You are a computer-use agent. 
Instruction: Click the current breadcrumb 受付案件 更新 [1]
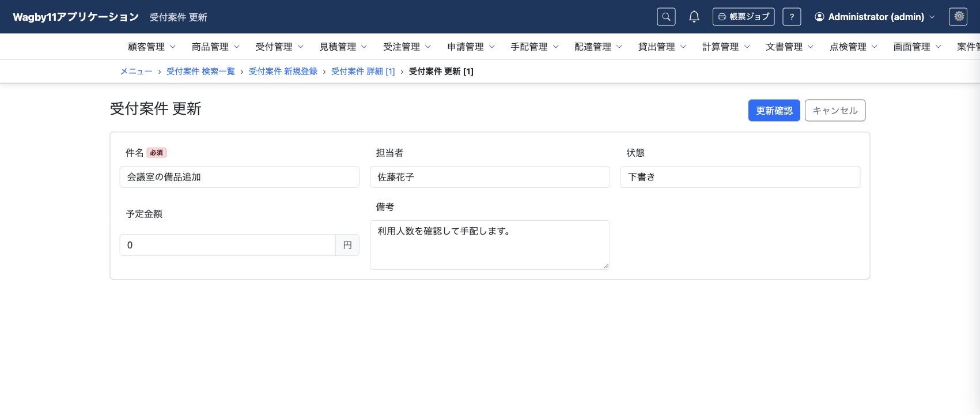tap(441, 71)
